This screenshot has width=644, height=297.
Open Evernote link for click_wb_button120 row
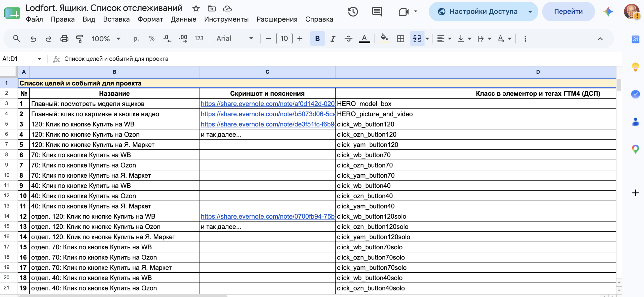[x=268, y=124]
